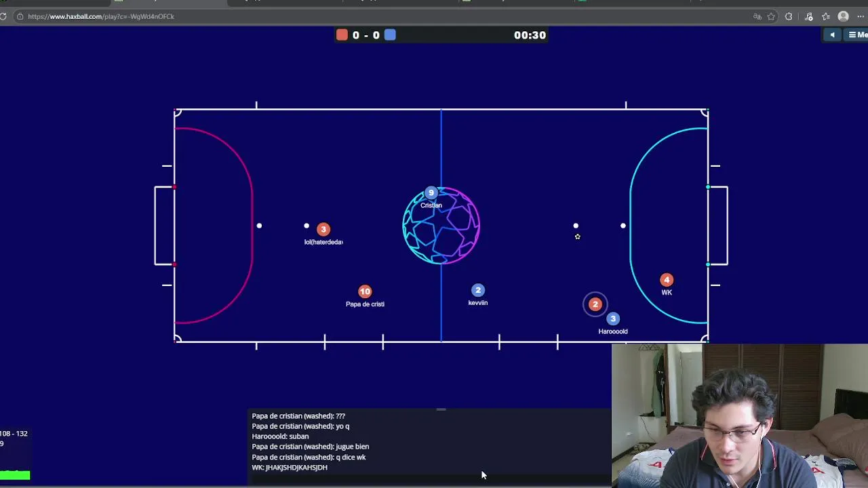Image resolution: width=868 pixels, height=488 pixels.
Task: Open browser settings and more menu
Action: pyautogui.click(x=861, y=16)
